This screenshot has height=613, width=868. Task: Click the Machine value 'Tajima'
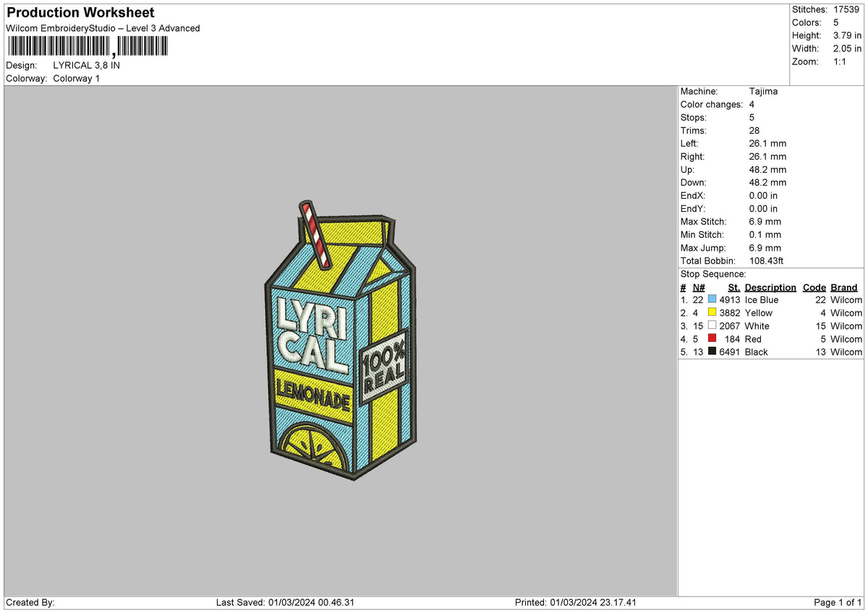point(763,91)
